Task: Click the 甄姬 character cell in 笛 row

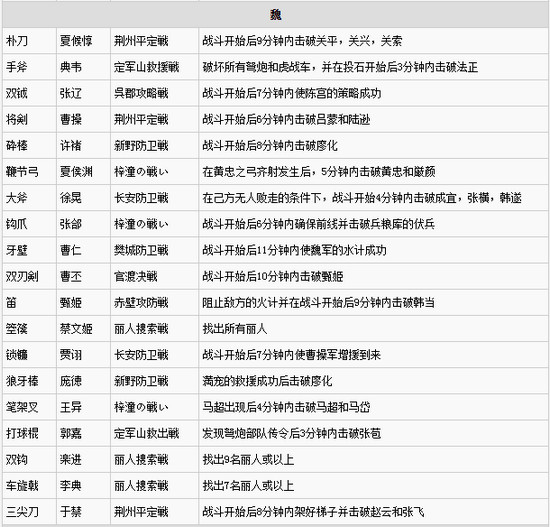Action: pos(83,302)
